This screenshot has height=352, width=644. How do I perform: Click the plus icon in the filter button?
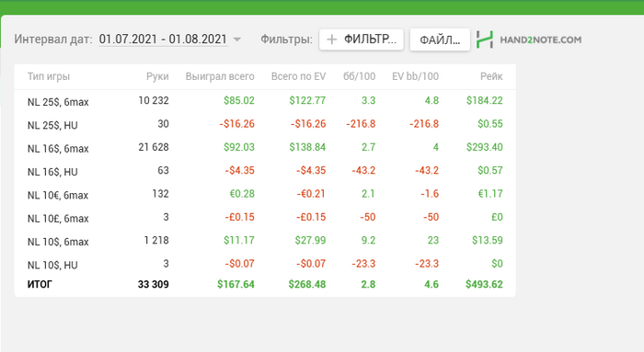332,40
